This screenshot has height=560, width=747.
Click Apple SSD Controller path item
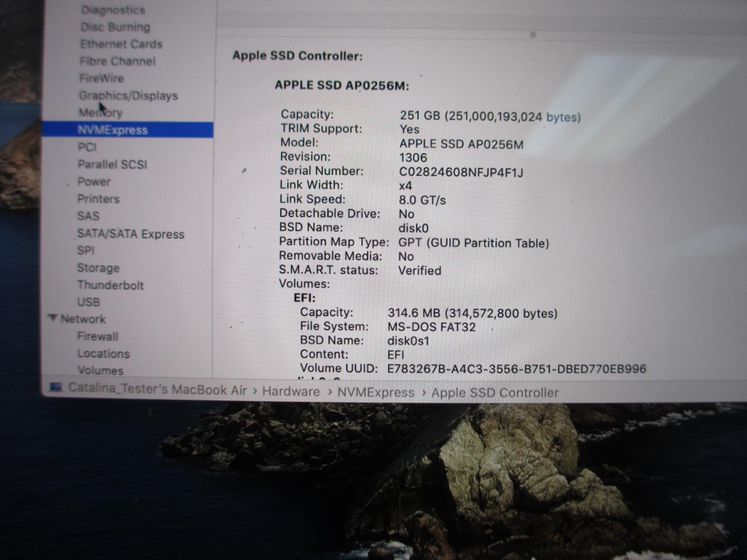coord(495,393)
